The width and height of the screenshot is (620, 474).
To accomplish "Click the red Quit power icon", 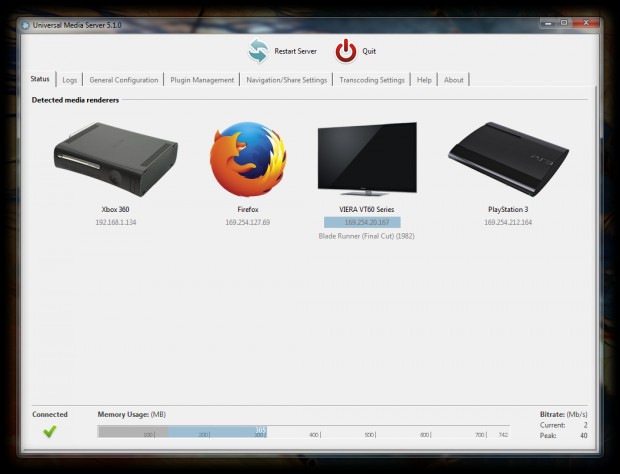I will [x=346, y=51].
